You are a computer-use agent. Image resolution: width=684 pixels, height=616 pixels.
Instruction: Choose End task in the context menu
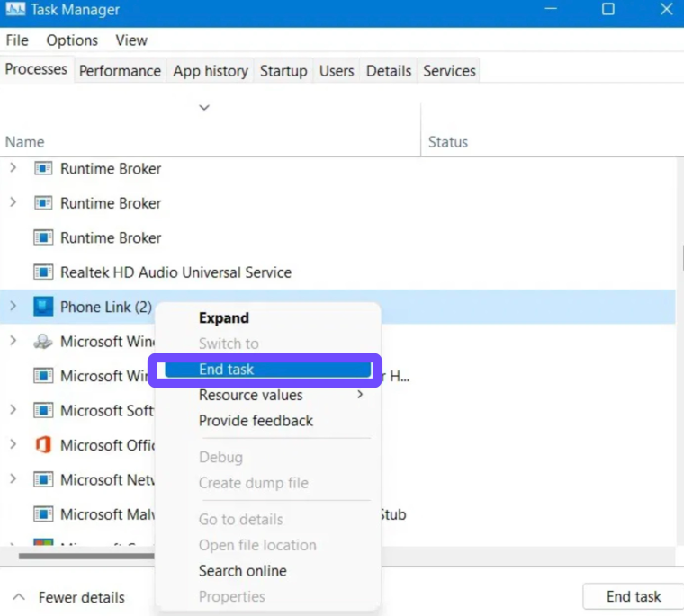[268, 370]
